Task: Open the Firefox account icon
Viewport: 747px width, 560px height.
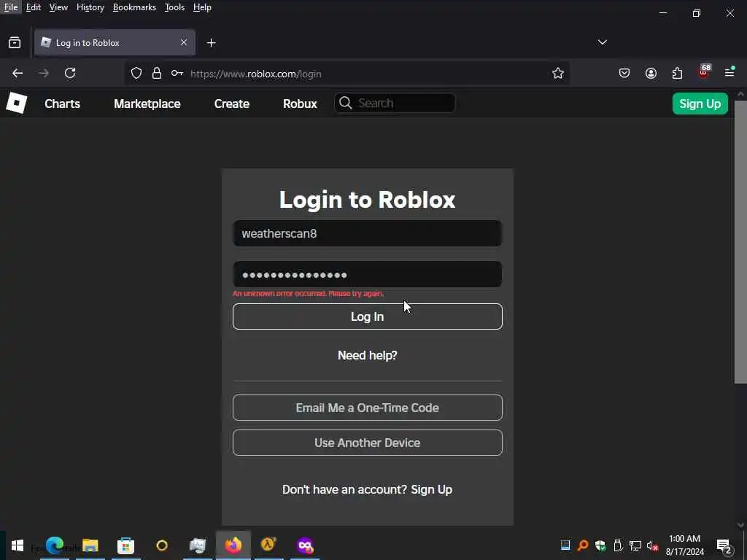Action: (651, 74)
